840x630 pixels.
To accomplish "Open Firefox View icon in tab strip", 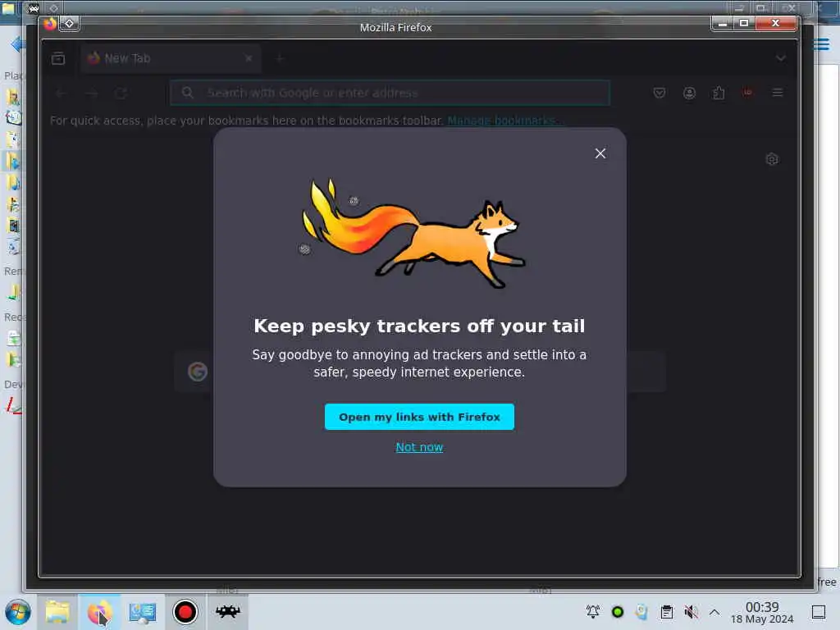I will click(x=58, y=58).
